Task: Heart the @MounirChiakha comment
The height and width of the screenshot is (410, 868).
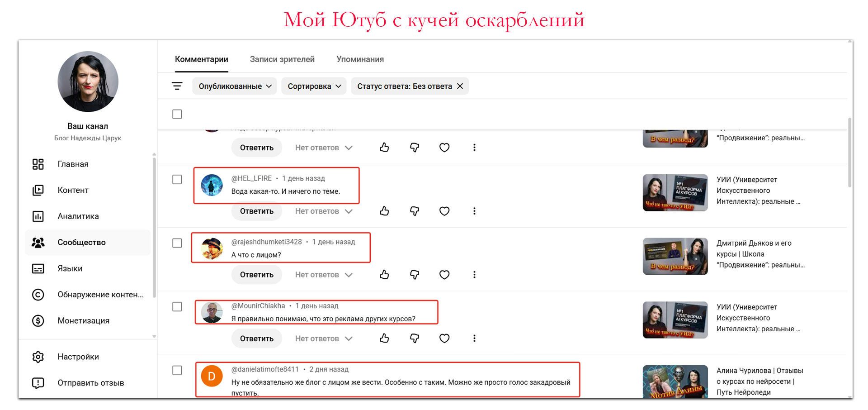Action: (x=444, y=338)
